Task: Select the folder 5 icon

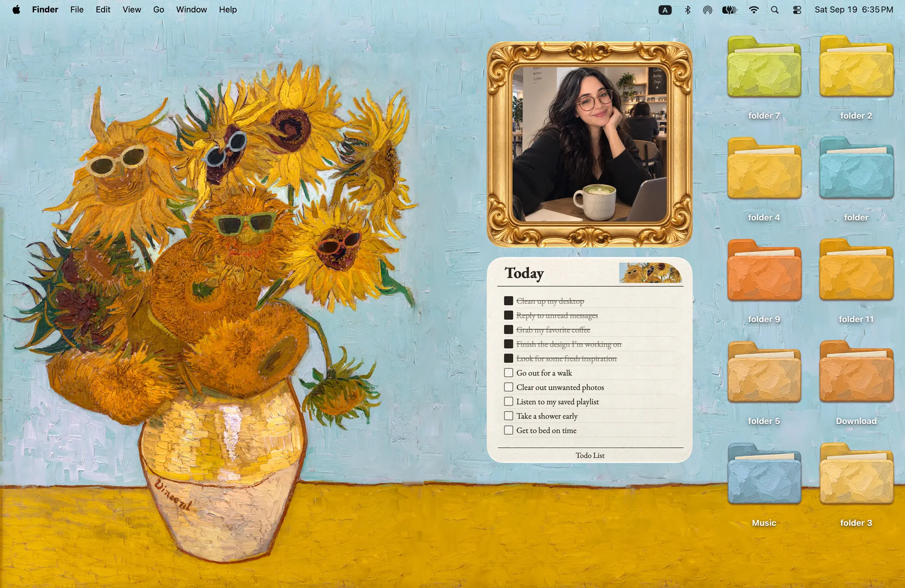Action: 764,372
